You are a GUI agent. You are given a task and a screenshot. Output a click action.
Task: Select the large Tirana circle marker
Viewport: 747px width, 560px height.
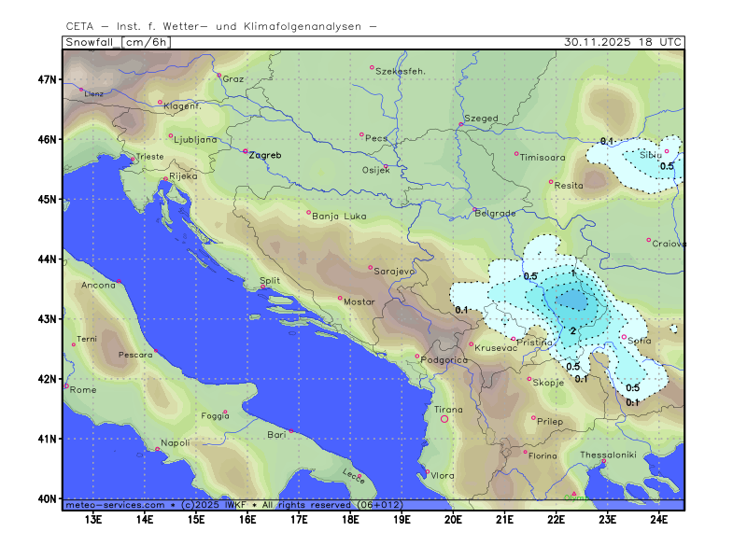pyautogui.click(x=444, y=419)
